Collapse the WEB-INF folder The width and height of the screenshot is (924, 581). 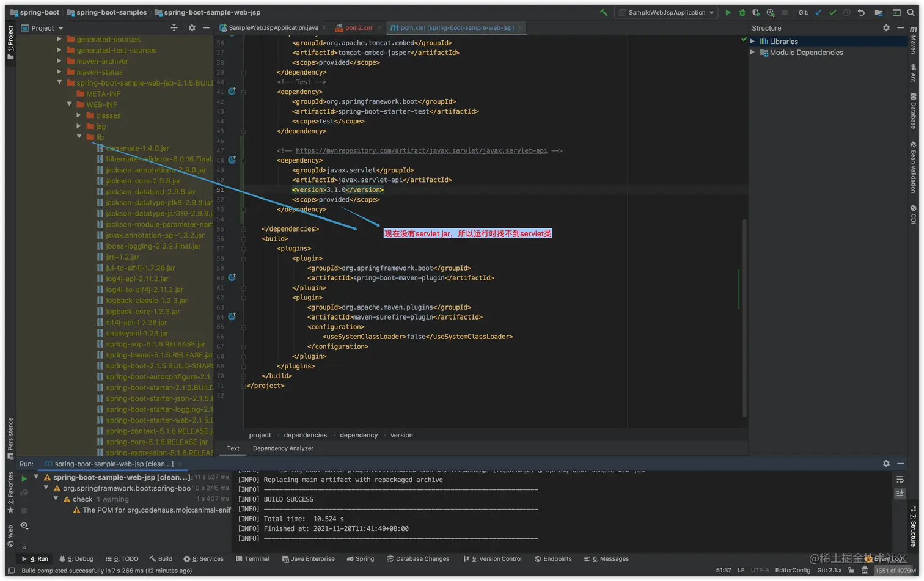click(69, 104)
